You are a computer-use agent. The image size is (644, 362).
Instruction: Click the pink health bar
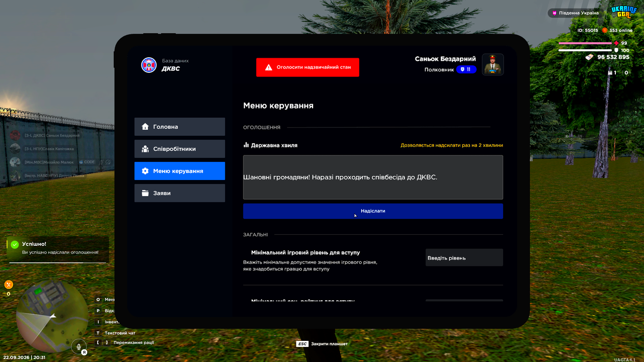[585, 43]
